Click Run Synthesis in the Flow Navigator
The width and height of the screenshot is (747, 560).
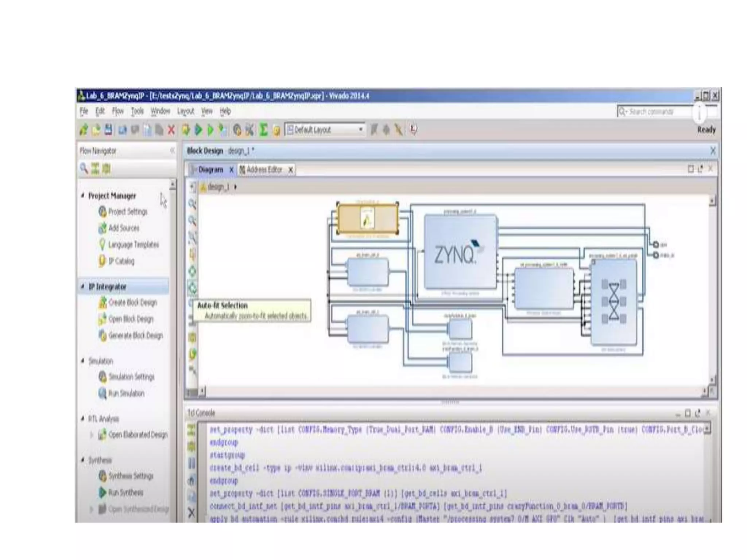point(125,493)
